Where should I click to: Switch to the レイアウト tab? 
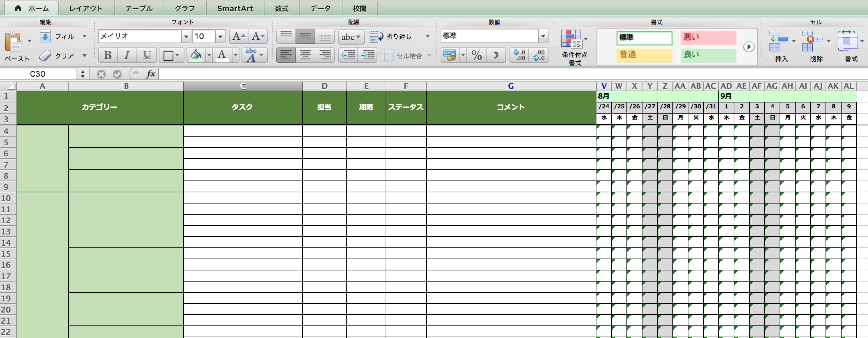point(86,8)
